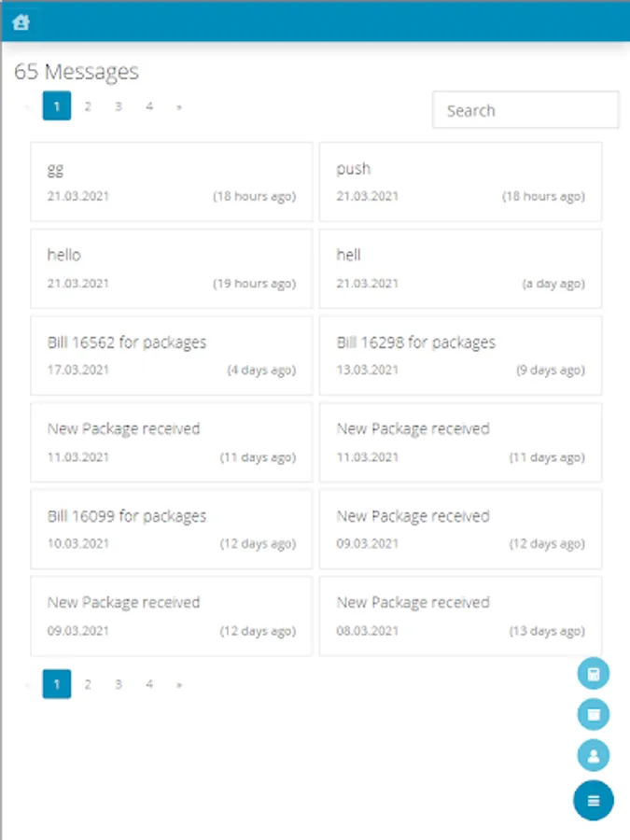Click the home icon in header
Viewport: 630px width, 840px height.
[21, 22]
